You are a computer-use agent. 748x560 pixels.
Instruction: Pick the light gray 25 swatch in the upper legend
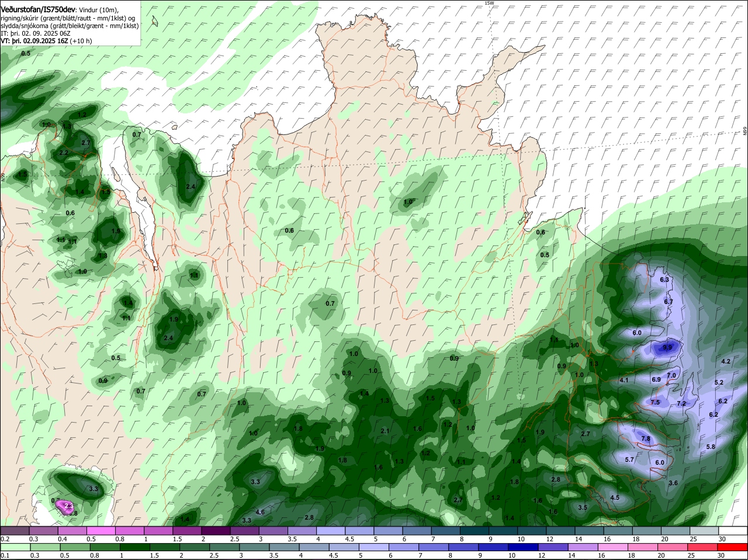(x=705, y=530)
